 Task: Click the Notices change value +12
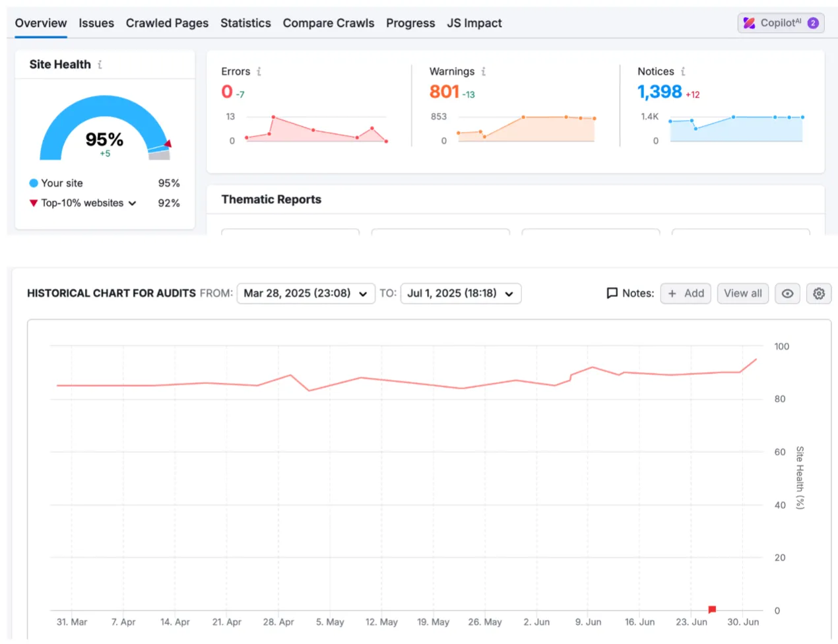693,95
